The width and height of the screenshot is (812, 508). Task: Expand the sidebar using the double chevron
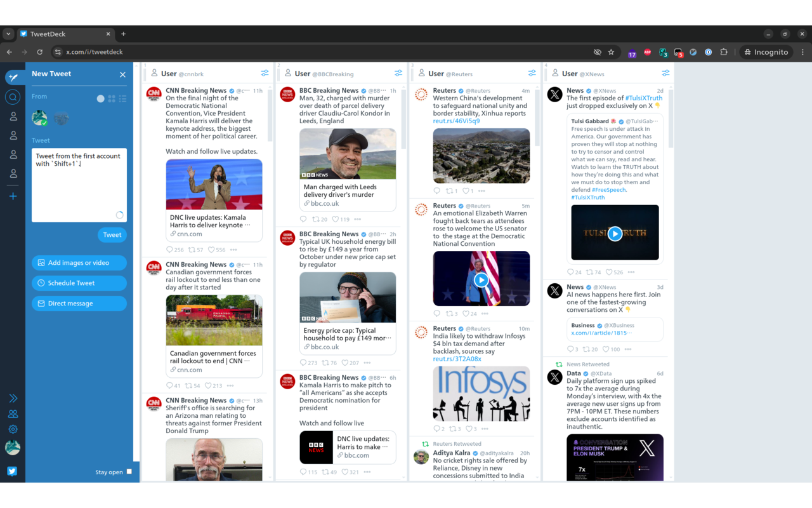click(13, 398)
